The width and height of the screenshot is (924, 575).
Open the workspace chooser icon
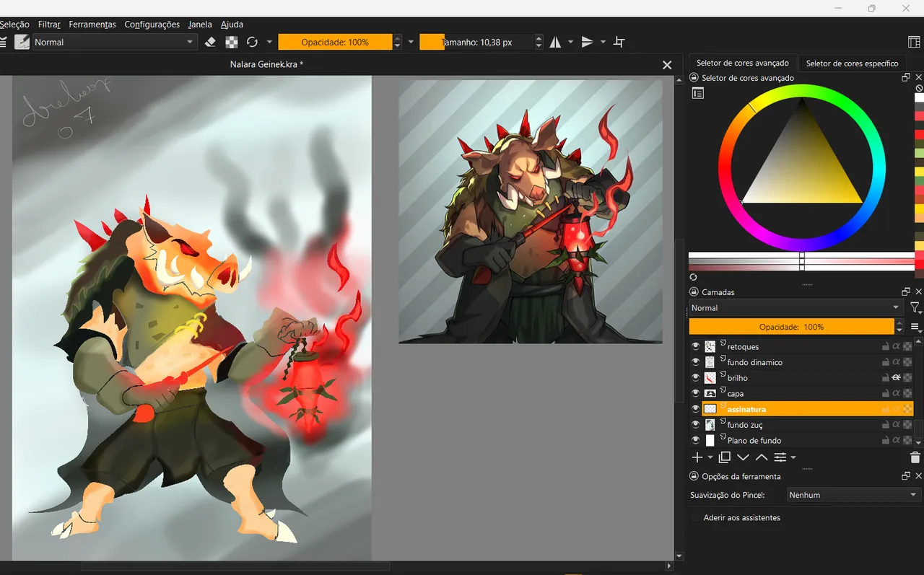coord(914,43)
